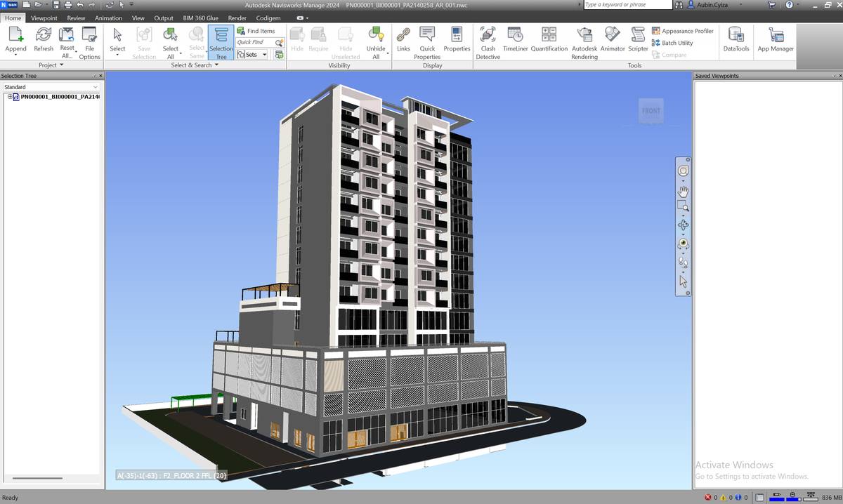Viewport: 843px width, 504px height.
Task: Open the BIM 360 Glue tab
Action: click(x=202, y=18)
